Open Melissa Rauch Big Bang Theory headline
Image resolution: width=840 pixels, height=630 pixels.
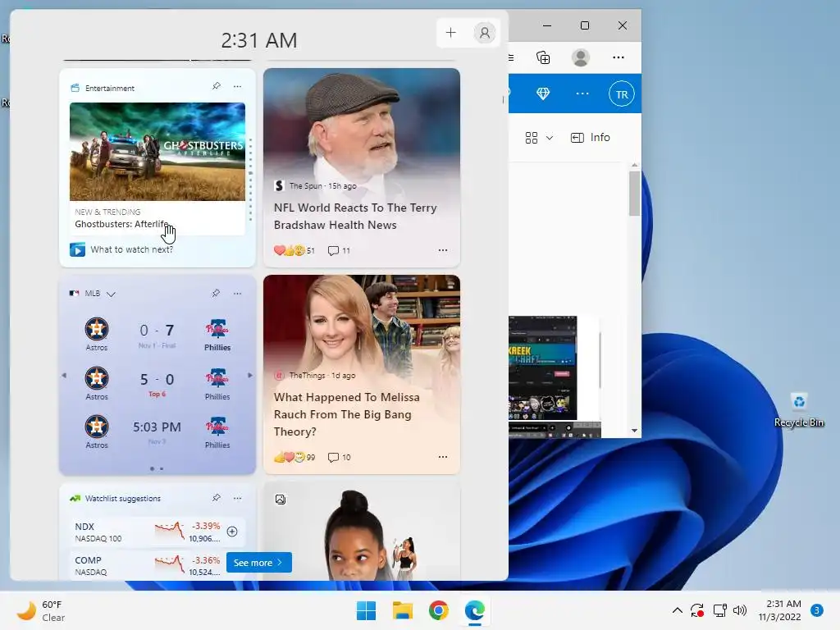(x=347, y=414)
